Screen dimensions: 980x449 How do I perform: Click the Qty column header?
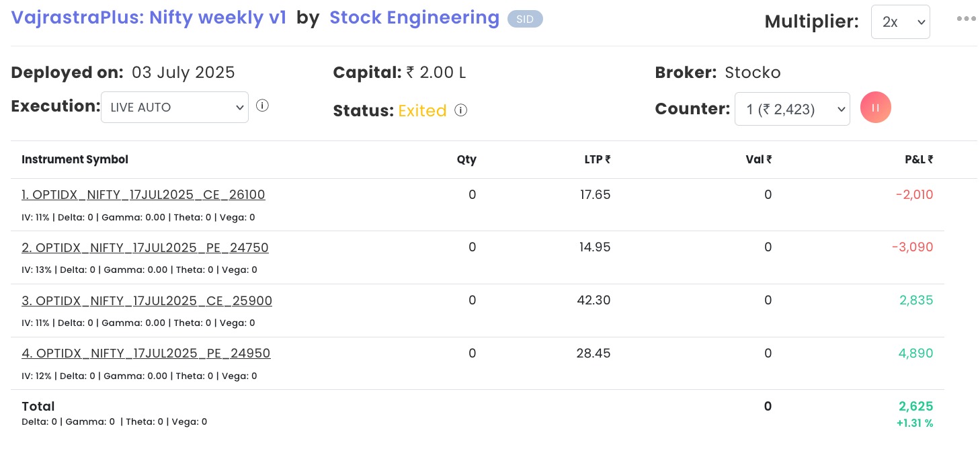point(466,160)
